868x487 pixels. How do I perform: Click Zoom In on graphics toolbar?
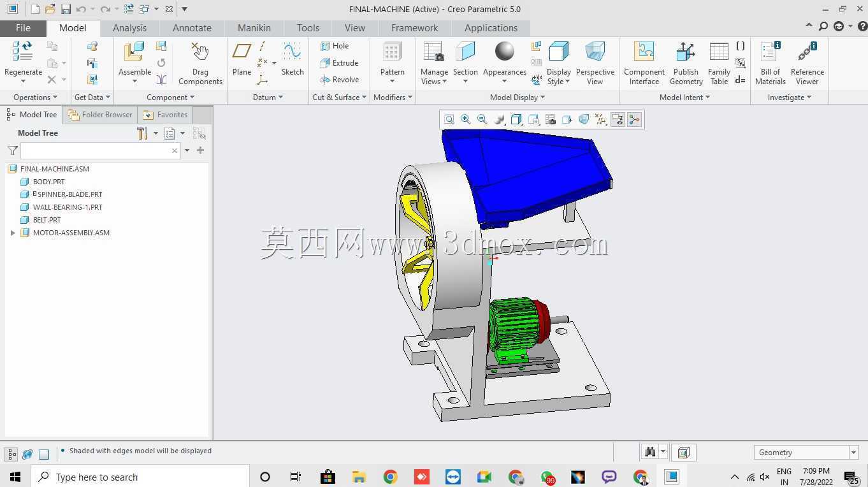click(466, 119)
